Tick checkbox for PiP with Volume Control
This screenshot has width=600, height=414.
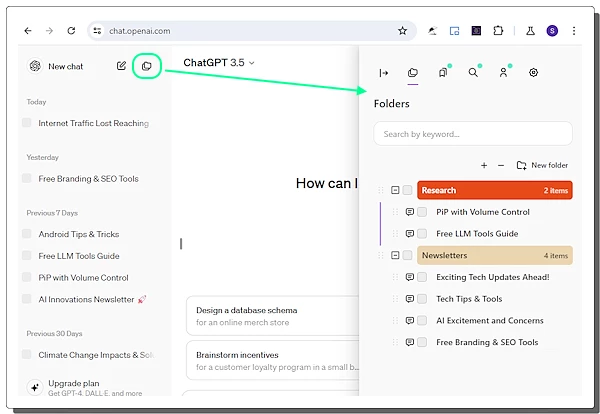[422, 212]
